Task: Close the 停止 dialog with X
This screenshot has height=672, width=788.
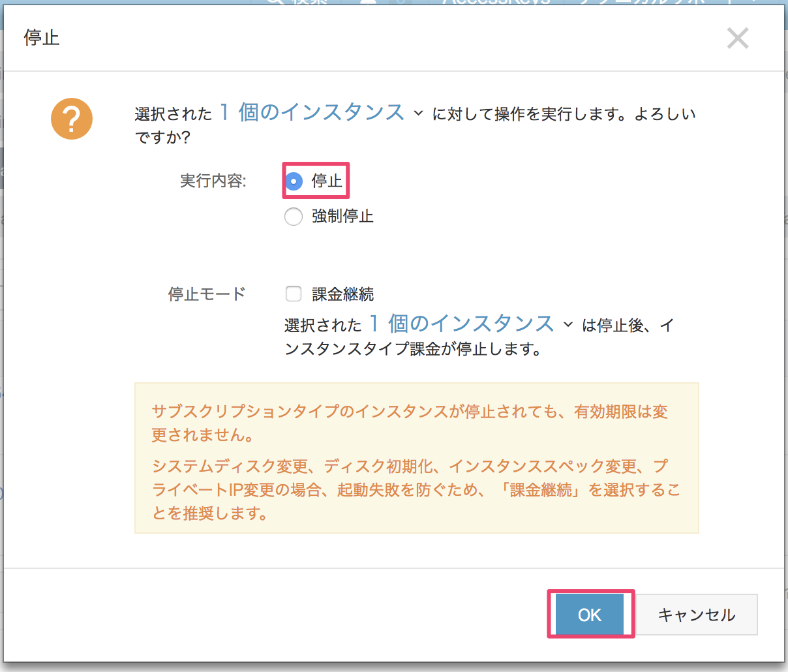Action: pyautogui.click(x=738, y=38)
